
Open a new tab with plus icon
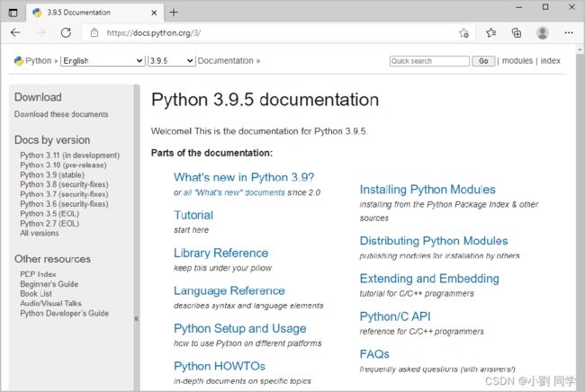174,13
